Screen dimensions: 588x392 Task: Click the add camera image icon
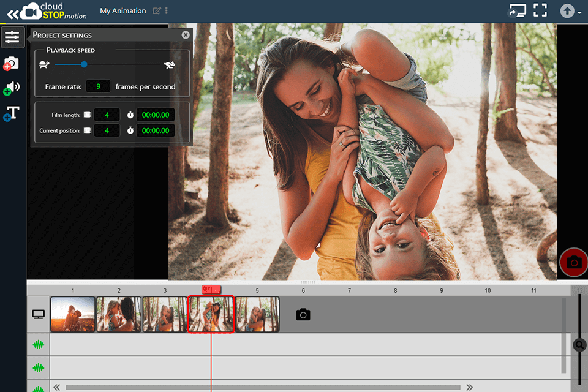click(x=12, y=63)
